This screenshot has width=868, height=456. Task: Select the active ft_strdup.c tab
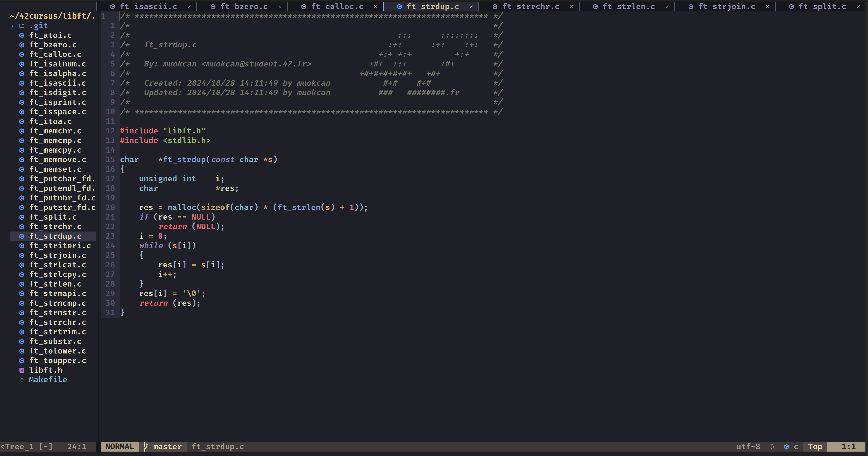pos(433,6)
